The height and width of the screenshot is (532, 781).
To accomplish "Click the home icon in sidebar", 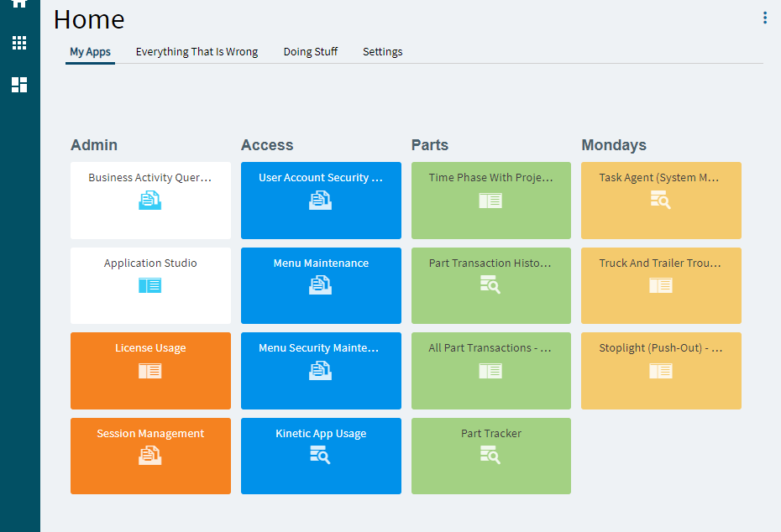I will [19, 3].
